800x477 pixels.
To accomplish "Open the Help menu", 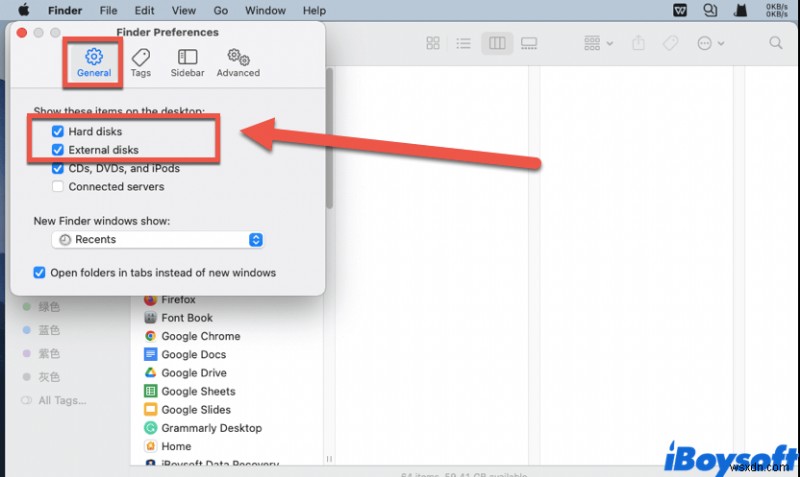I will click(314, 10).
